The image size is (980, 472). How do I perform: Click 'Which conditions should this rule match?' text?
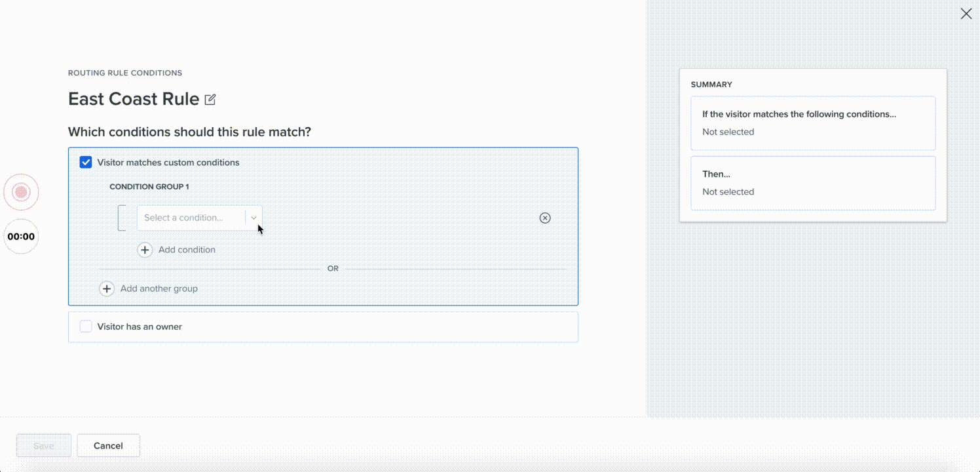tap(189, 132)
